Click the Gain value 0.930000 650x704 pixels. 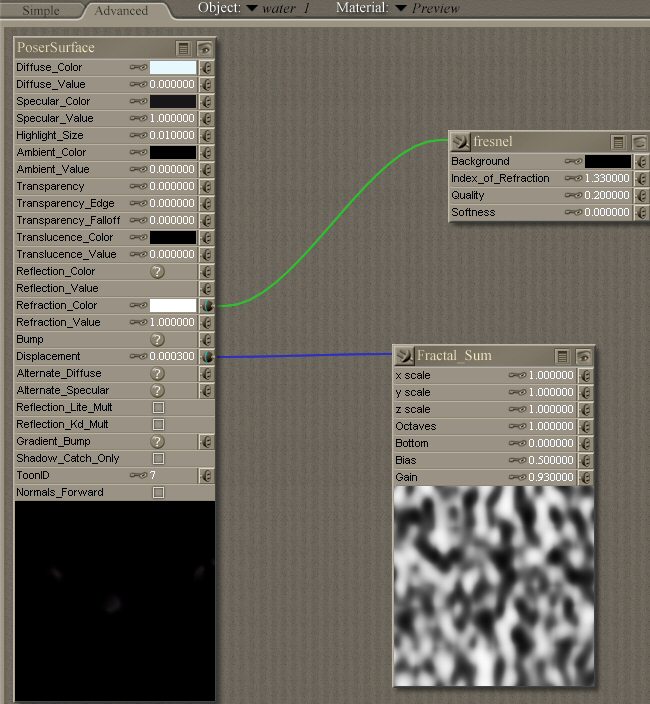click(x=551, y=477)
